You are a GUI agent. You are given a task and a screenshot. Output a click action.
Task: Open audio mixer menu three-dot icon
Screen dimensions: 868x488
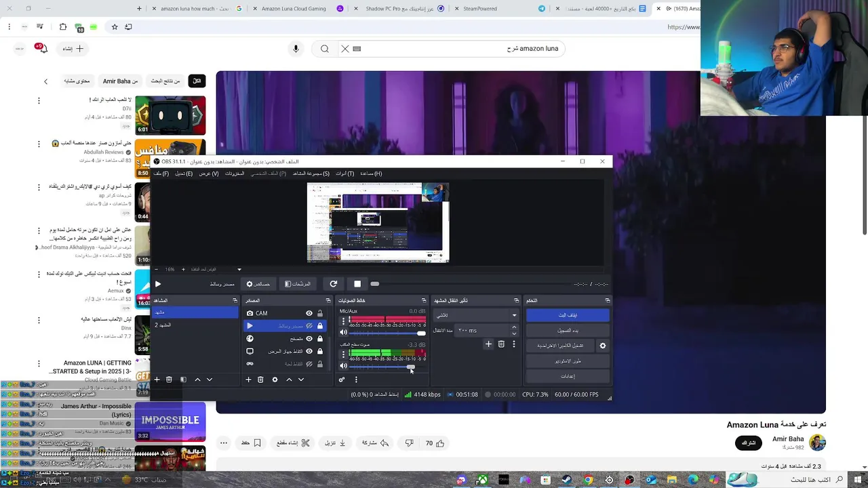pyautogui.click(x=356, y=380)
